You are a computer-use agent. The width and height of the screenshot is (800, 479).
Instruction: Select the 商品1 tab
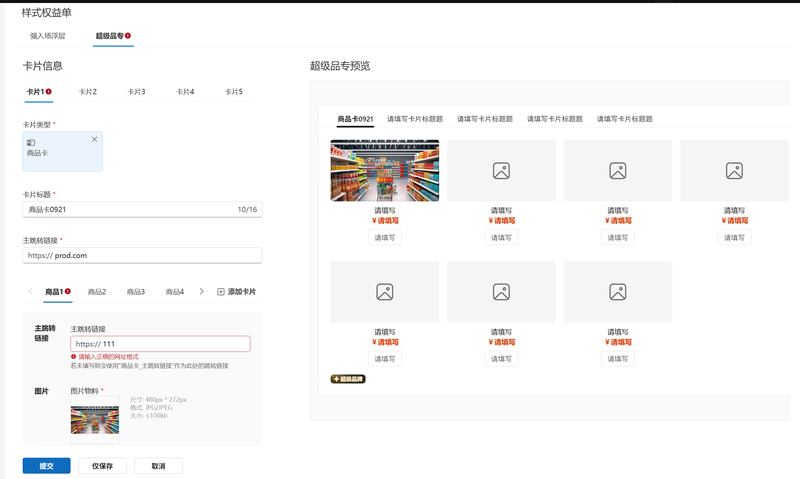click(x=58, y=292)
